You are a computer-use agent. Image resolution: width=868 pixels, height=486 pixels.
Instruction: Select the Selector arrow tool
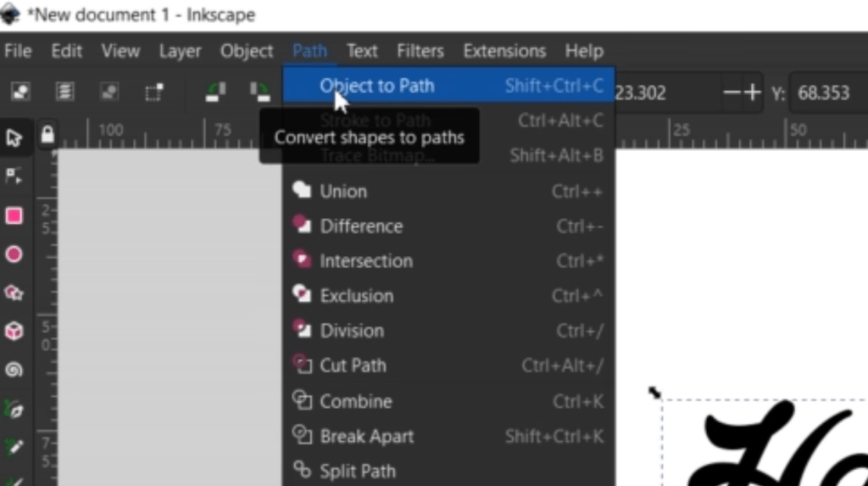click(x=14, y=137)
